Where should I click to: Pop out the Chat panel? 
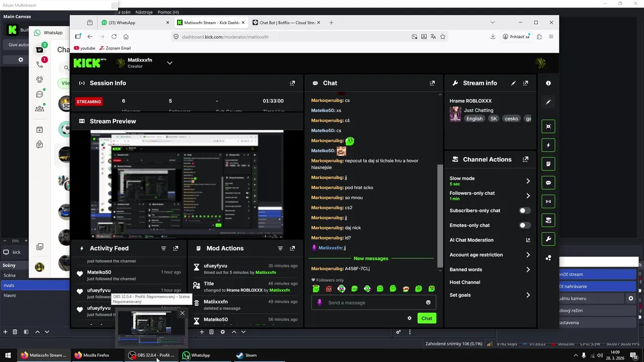click(432, 83)
